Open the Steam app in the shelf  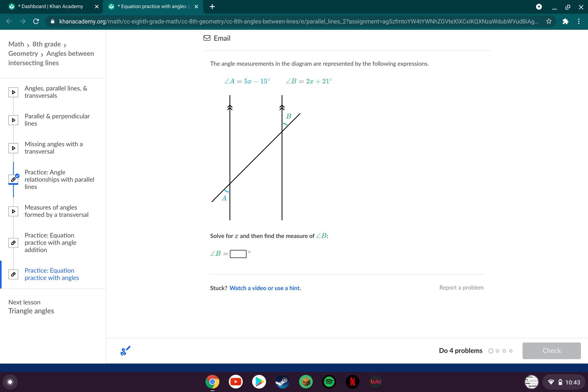pos(282,382)
